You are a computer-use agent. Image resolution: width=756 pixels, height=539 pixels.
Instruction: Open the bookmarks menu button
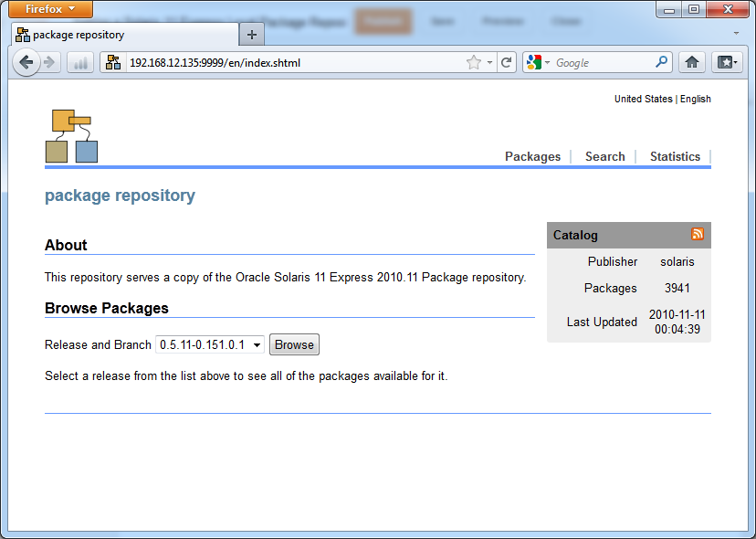coord(727,62)
